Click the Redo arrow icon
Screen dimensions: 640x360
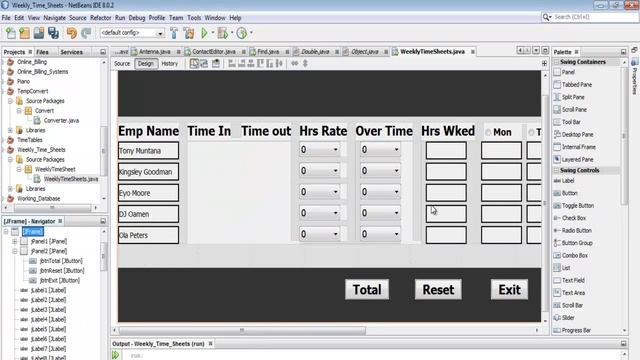86,33
